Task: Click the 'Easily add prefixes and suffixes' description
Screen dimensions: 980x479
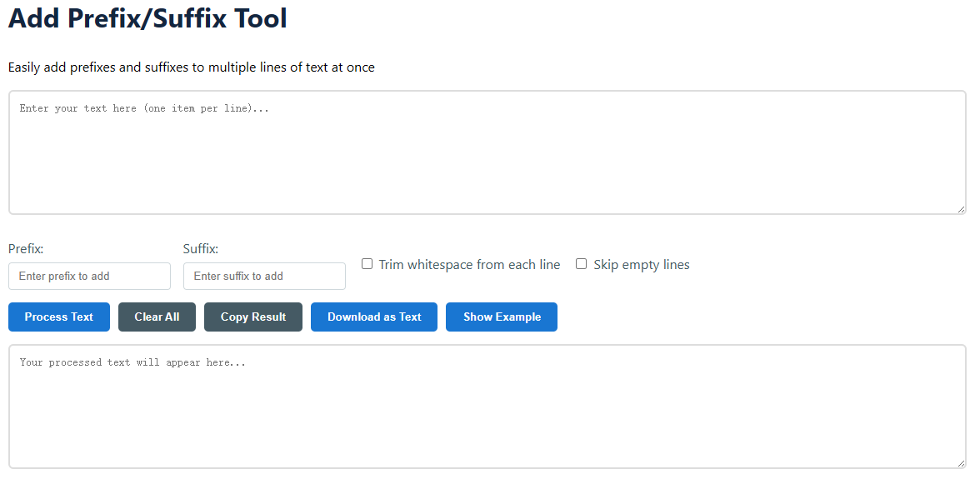Action: pos(192,67)
